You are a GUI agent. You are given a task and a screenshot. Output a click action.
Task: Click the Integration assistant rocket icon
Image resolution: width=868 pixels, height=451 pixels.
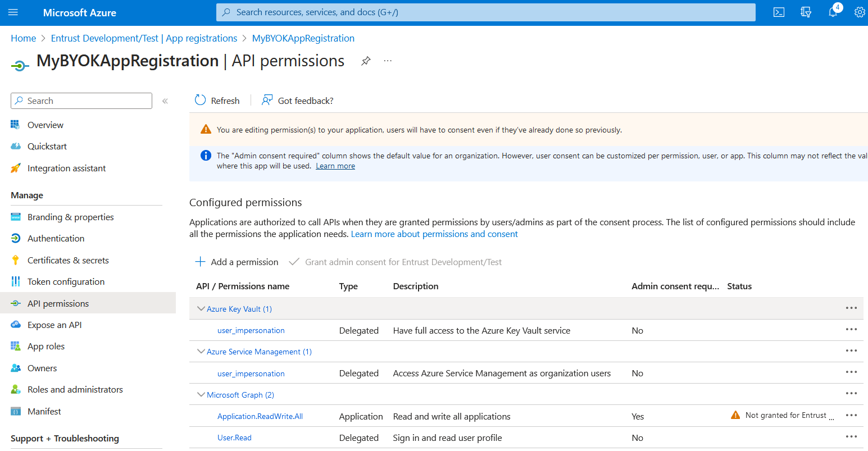click(16, 168)
